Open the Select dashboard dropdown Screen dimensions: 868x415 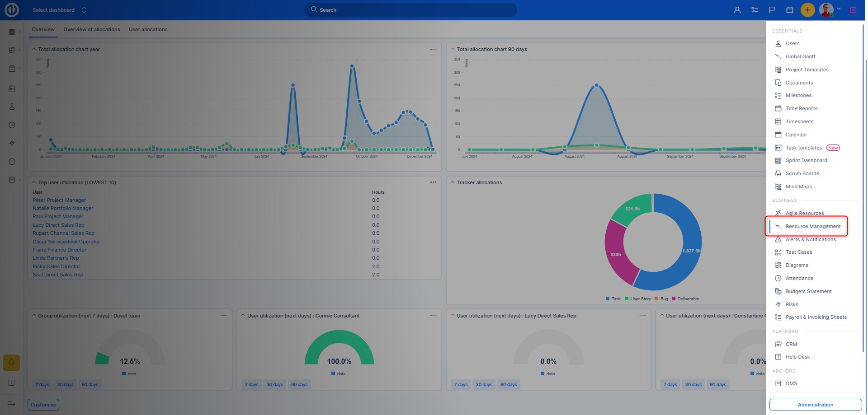(59, 10)
